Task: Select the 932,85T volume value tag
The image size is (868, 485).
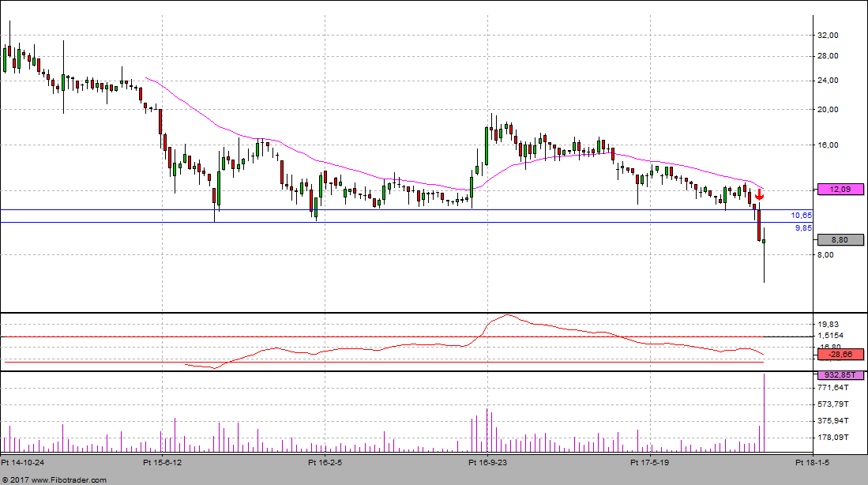Action: tap(840, 375)
